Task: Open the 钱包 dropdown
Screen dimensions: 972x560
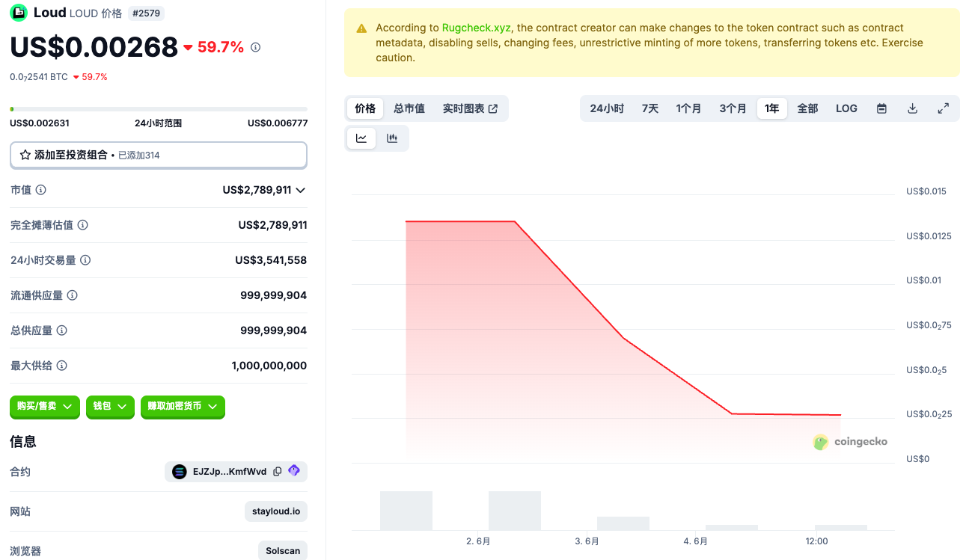Action: pyautogui.click(x=110, y=406)
